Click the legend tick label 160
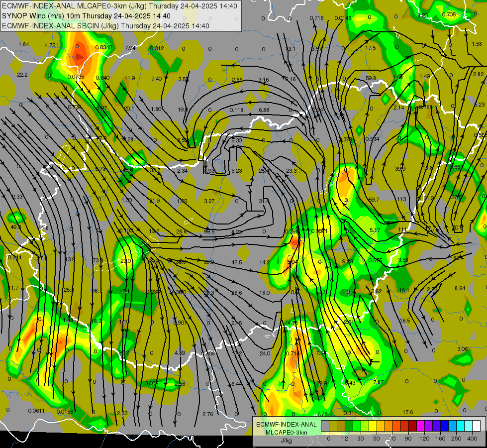 [440, 439]
